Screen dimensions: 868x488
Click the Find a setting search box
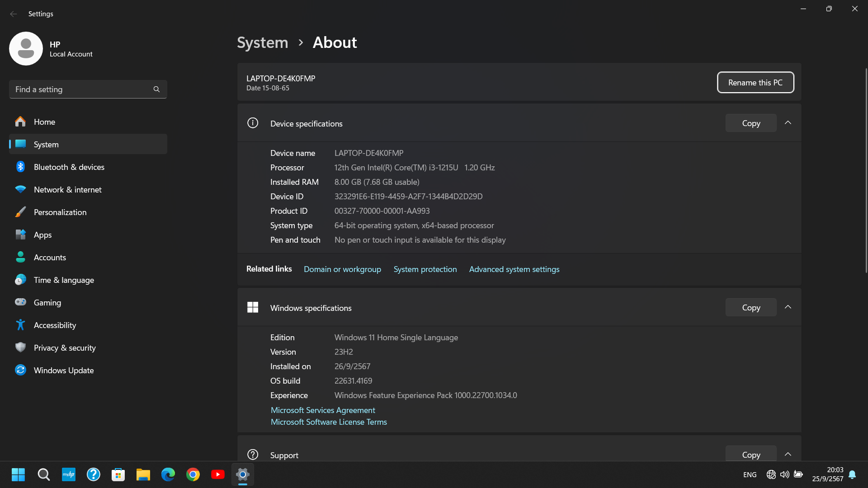pyautogui.click(x=88, y=89)
